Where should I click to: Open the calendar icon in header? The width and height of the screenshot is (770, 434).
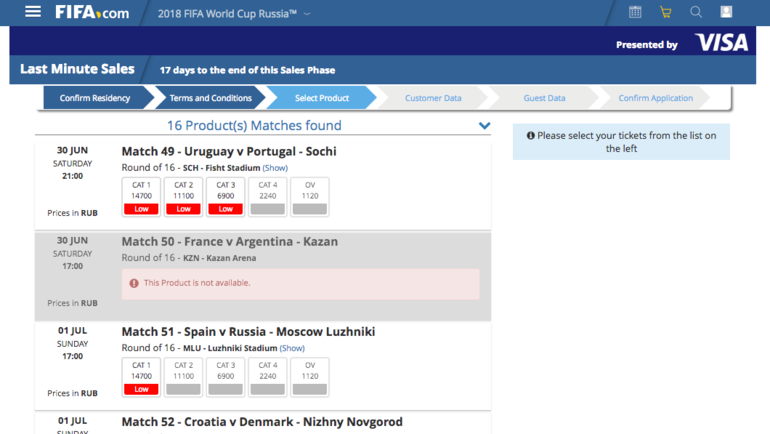(x=635, y=12)
